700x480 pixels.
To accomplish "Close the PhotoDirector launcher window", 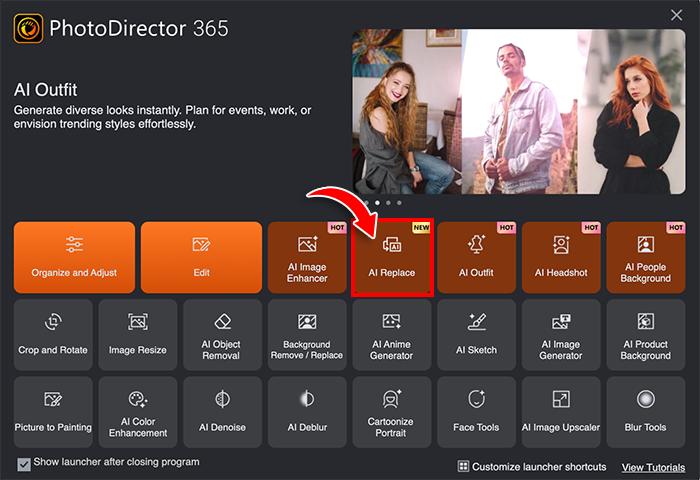I will 676,14.
